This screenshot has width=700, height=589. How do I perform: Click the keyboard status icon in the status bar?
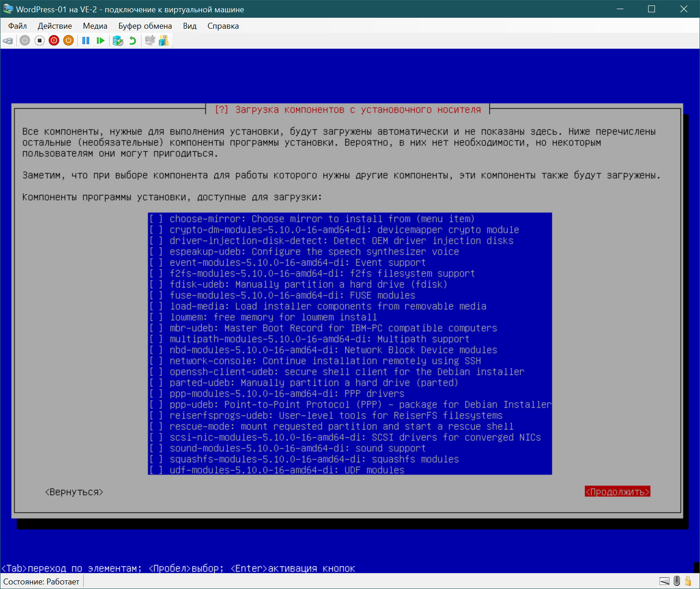(x=664, y=581)
